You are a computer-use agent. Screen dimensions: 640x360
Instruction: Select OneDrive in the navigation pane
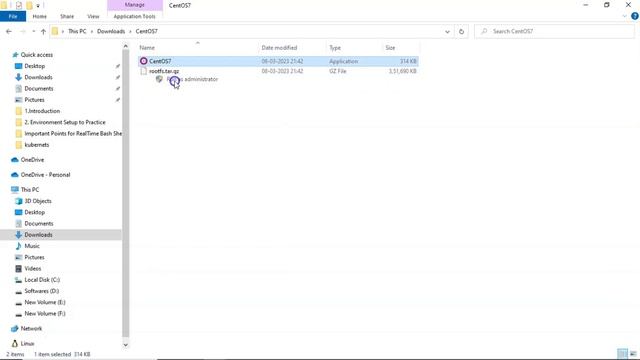click(x=32, y=160)
